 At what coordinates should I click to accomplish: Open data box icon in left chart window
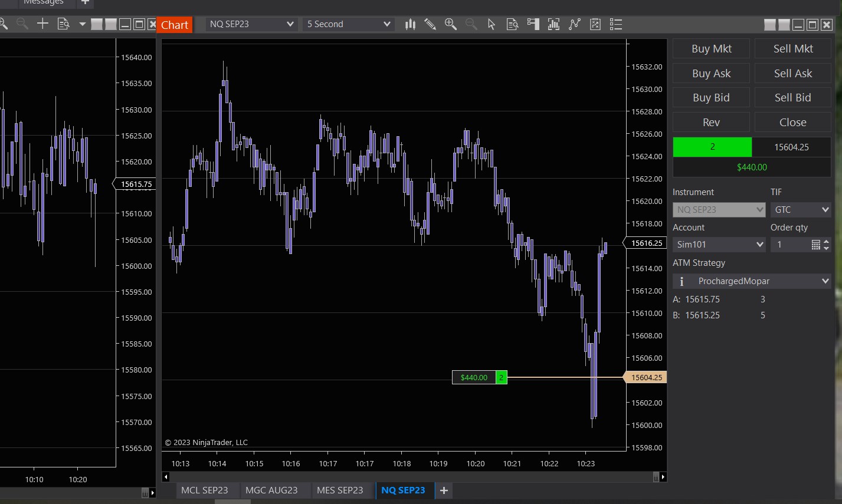click(63, 24)
